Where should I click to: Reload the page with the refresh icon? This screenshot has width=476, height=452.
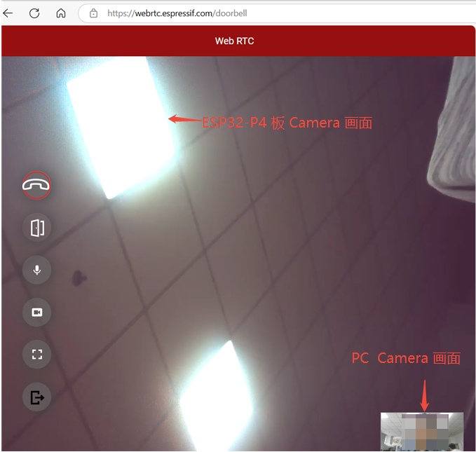34,13
